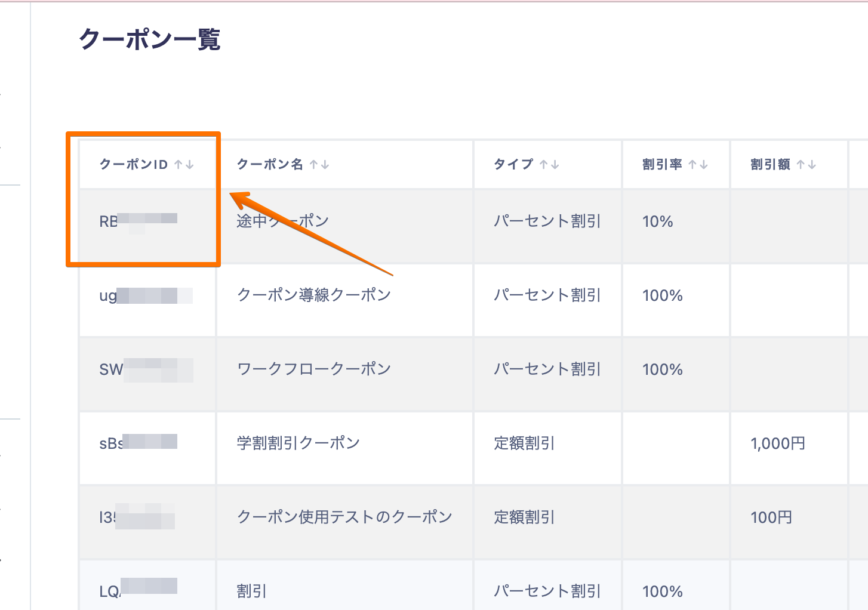The height and width of the screenshot is (610, 868).
Task: Select the タイプ column header text
Action: point(513,165)
